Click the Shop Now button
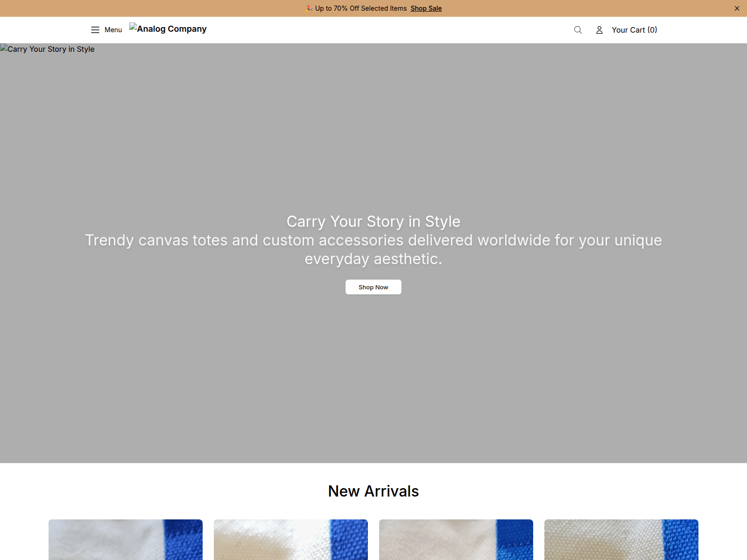This screenshot has width=747, height=560. pos(373,287)
